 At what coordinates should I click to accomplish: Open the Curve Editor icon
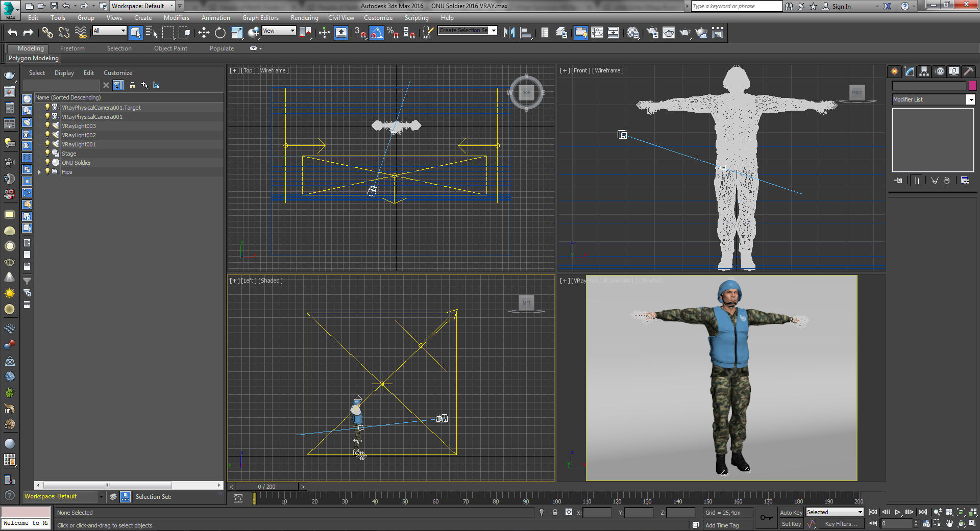coord(597,33)
